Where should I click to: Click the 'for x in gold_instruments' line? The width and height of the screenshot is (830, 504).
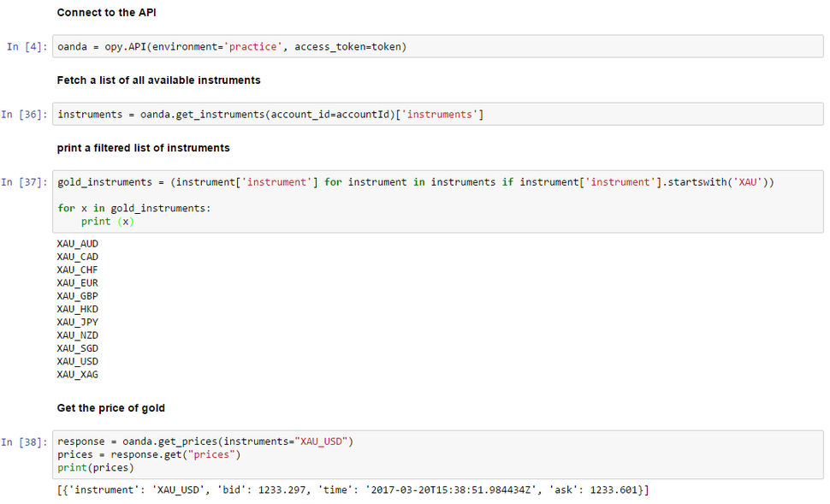[134, 209]
